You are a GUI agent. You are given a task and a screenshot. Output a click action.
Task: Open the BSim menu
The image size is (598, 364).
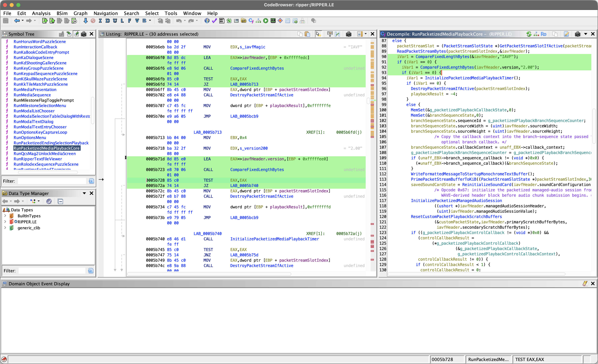62,13
